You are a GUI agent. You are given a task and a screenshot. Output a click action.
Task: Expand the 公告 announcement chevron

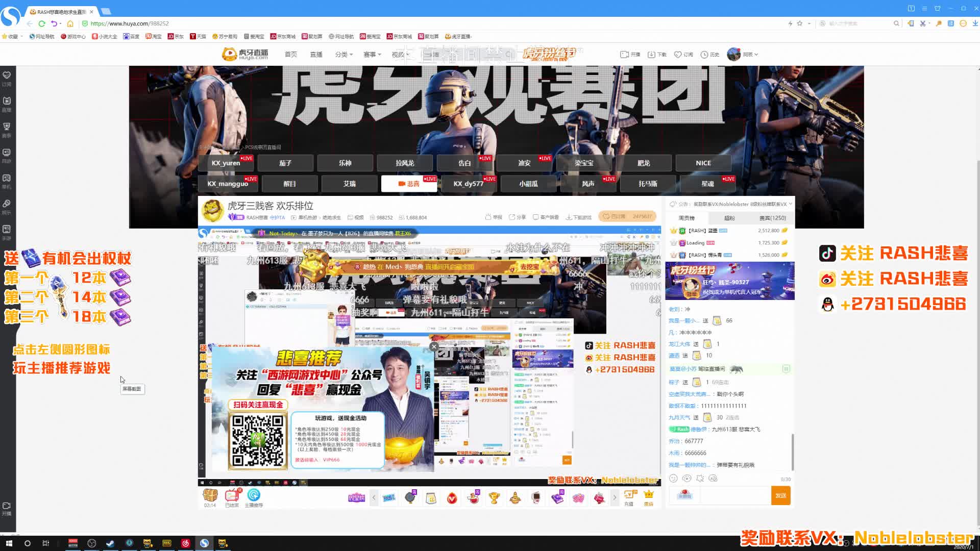(790, 204)
